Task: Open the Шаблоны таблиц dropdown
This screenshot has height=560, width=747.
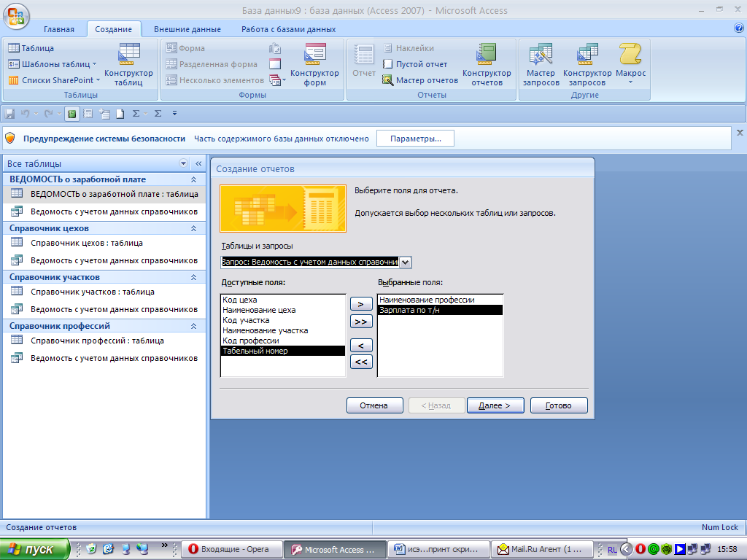Action: [53, 64]
